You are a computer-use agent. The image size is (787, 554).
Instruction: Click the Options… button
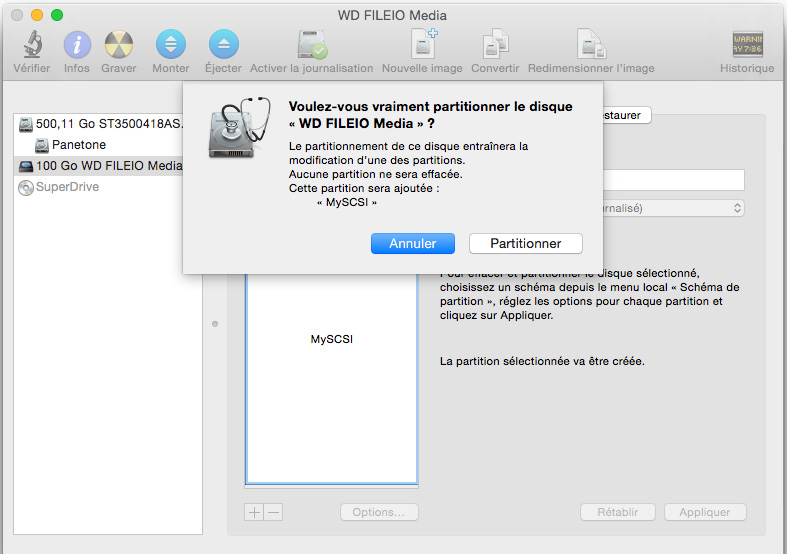(379, 512)
